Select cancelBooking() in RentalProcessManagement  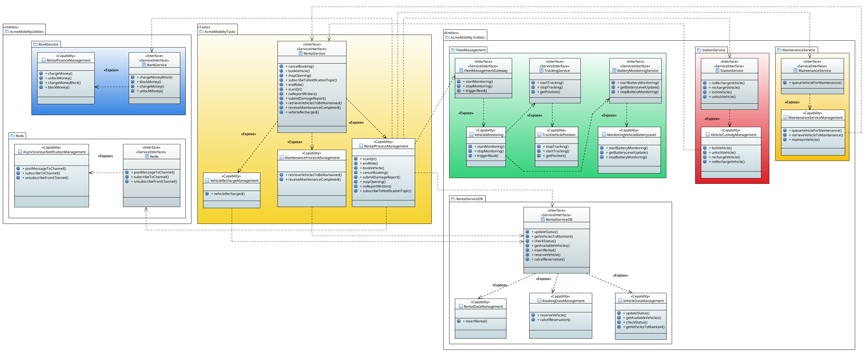(374, 173)
